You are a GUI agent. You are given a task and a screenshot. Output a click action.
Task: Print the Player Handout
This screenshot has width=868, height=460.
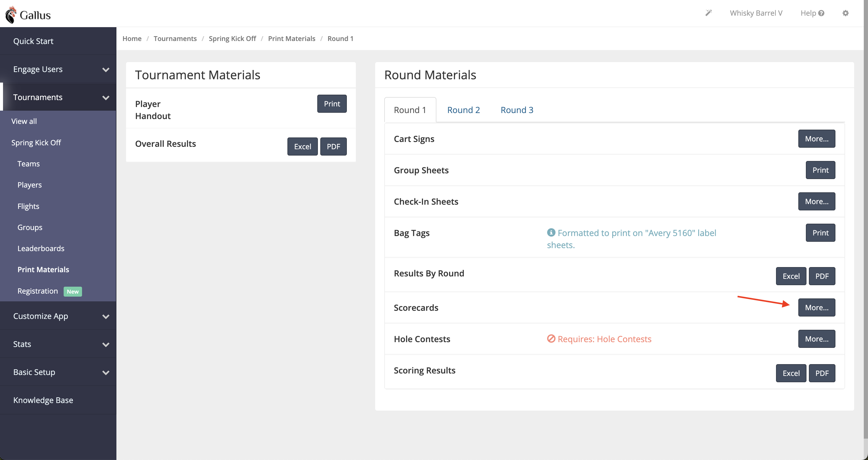[331, 104]
